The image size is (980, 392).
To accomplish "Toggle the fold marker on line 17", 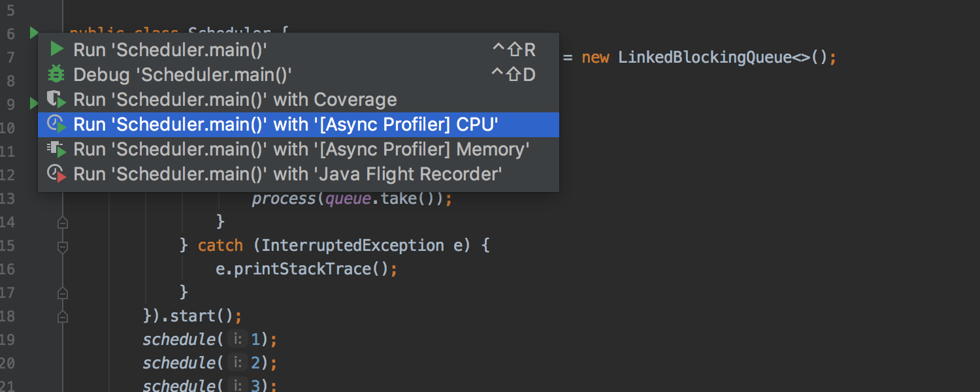I will coord(63,293).
